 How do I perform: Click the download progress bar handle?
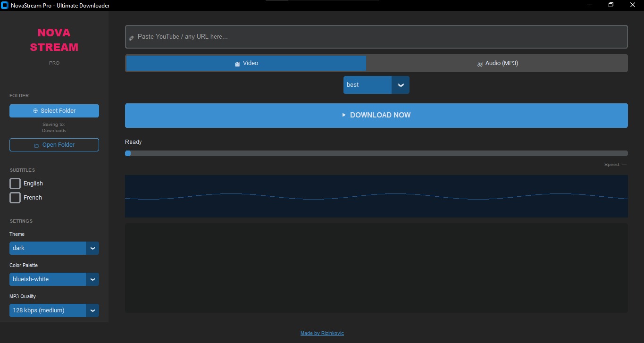(x=128, y=153)
